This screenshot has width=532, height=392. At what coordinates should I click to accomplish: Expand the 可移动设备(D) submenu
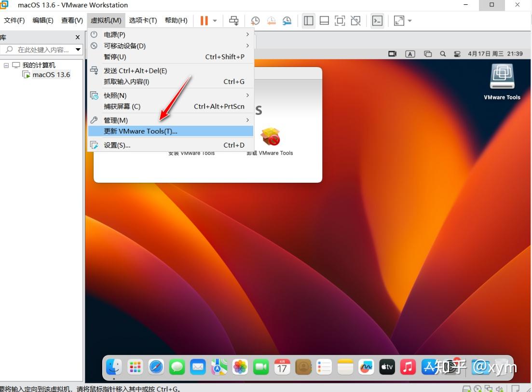pos(171,46)
